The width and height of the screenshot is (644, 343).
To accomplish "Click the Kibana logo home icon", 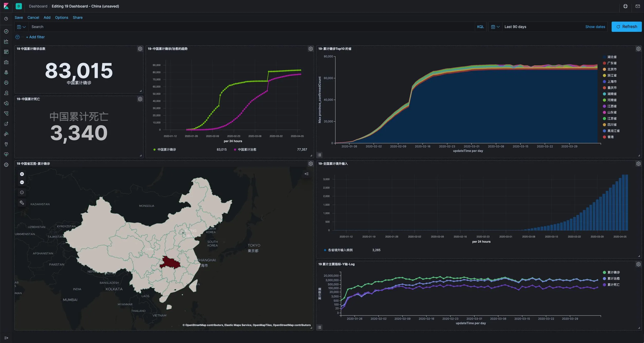I will pyautogui.click(x=6, y=6).
